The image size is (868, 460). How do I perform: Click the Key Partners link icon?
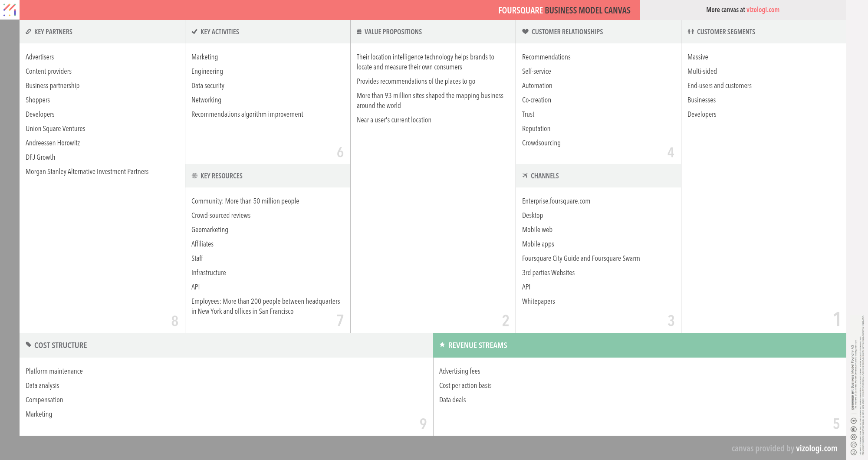[x=28, y=32]
